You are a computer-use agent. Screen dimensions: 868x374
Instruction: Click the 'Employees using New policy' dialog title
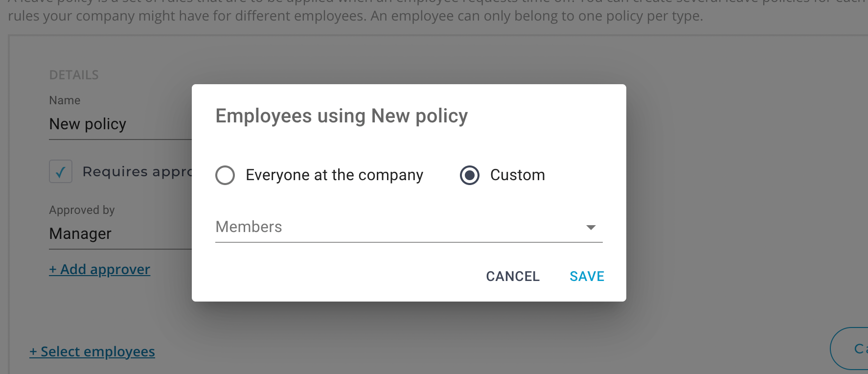[x=342, y=116]
